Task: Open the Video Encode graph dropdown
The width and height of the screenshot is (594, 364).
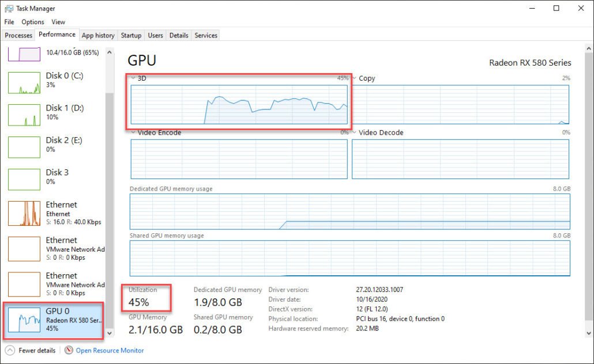Action: [133, 132]
